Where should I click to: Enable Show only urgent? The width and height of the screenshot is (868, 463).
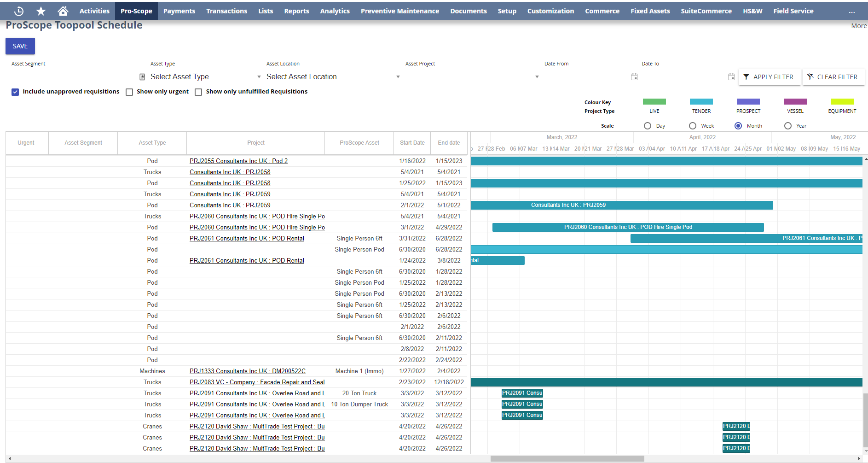coord(129,92)
